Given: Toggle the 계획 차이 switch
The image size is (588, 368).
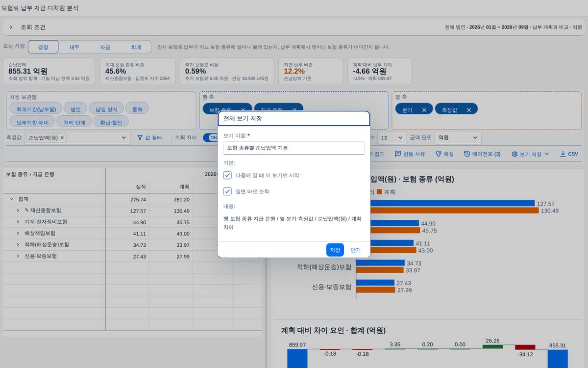Looking at the screenshot, I should (x=211, y=138).
